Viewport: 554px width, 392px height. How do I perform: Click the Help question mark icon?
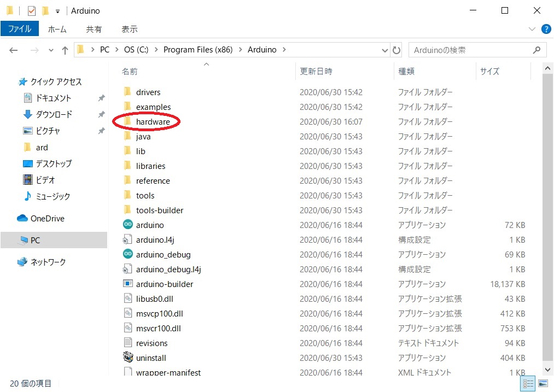pos(545,29)
